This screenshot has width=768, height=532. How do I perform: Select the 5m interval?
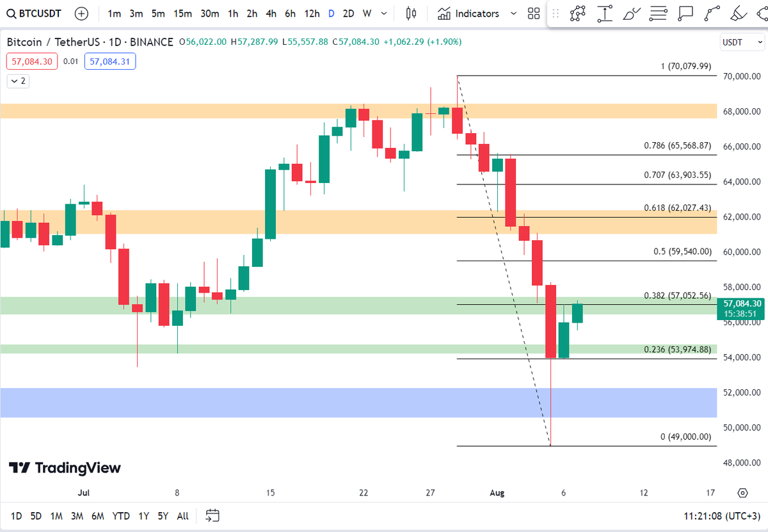158,13
